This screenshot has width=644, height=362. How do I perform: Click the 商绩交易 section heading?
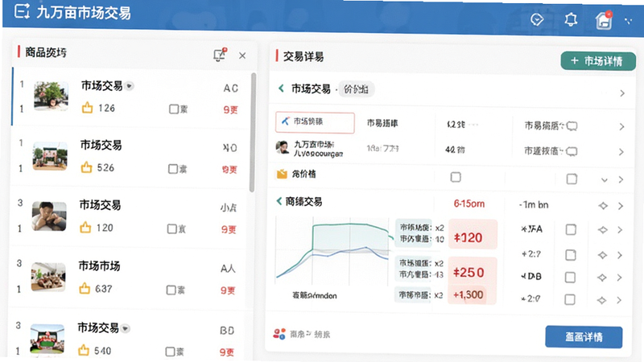[x=303, y=202]
